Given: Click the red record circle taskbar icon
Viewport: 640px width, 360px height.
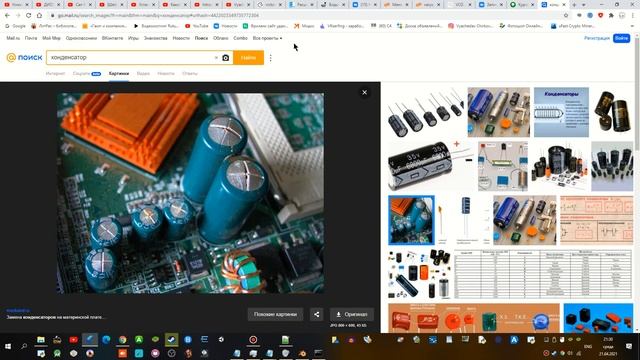Looking at the screenshot, I should [x=253, y=340].
